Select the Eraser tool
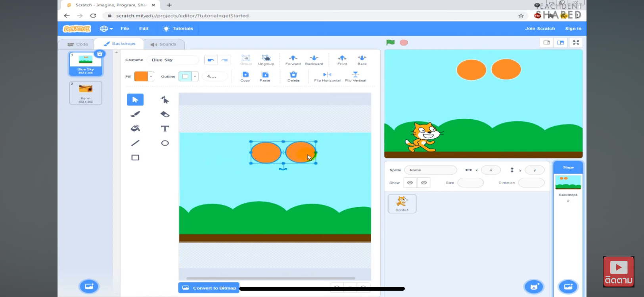This screenshot has width=644, height=297. click(x=165, y=114)
